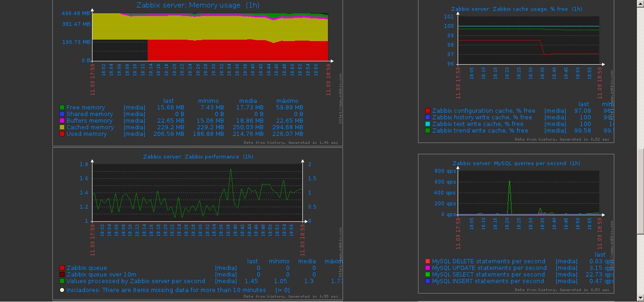Click the red Zabbix queue legend square
Image resolution: width=644 pixels, height=302 pixels.
click(x=62, y=268)
